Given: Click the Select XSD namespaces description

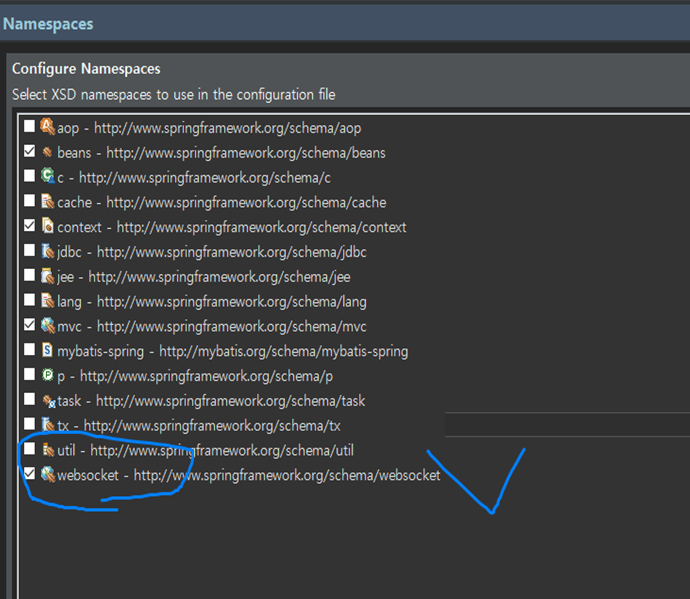Looking at the screenshot, I should 174,95.
